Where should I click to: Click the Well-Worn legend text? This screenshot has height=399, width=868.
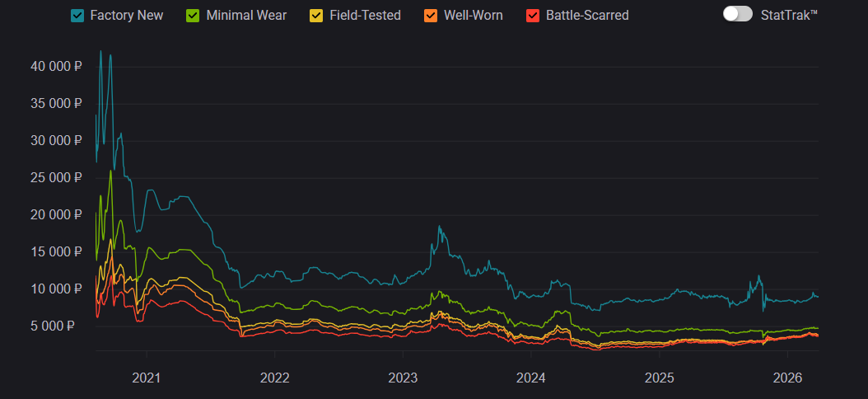[x=473, y=16]
